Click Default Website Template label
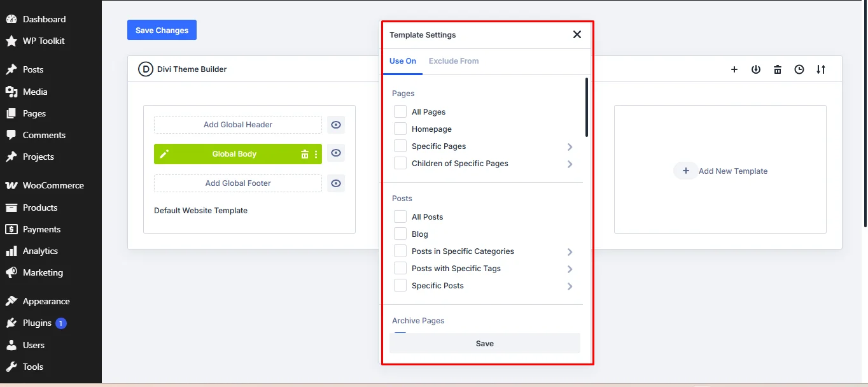The image size is (868, 387). [200, 211]
